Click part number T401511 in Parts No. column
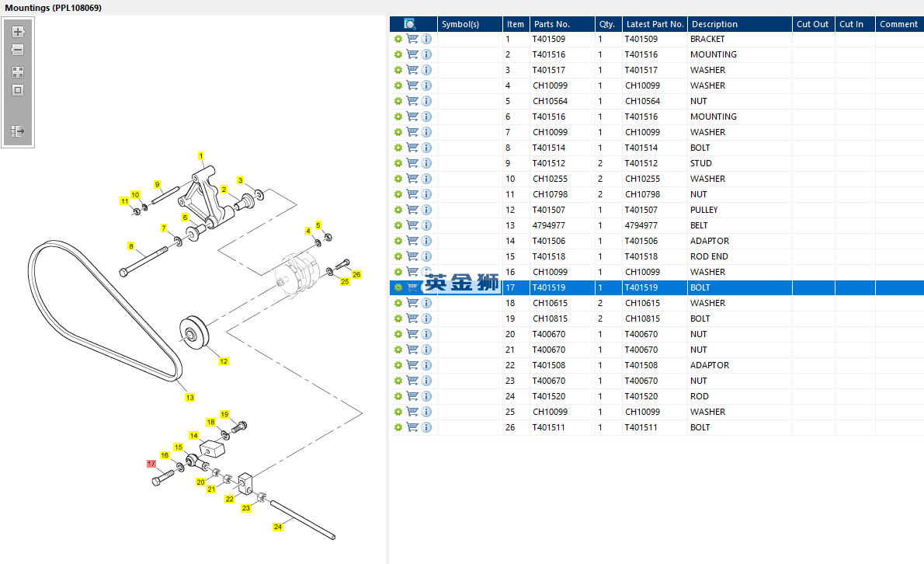Screen dimensions: 924x564 click(549, 427)
